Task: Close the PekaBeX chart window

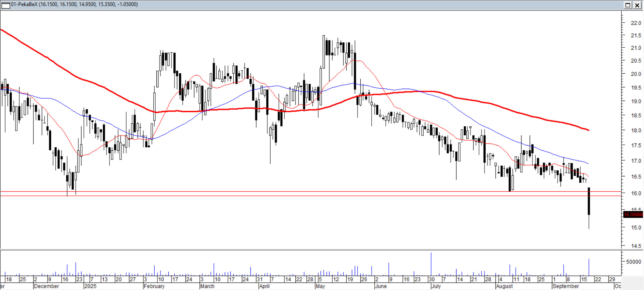Action: [x=637, y=5]
